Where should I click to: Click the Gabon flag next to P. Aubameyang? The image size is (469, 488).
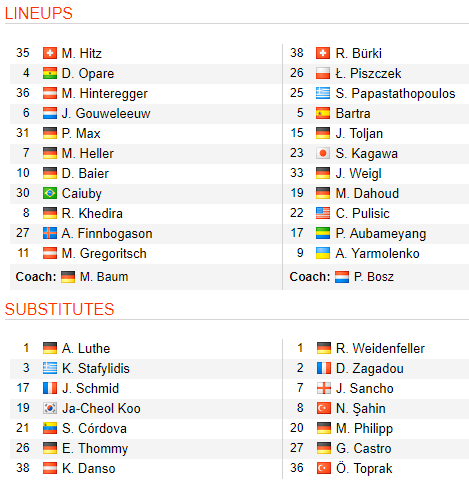coord(323,233)
